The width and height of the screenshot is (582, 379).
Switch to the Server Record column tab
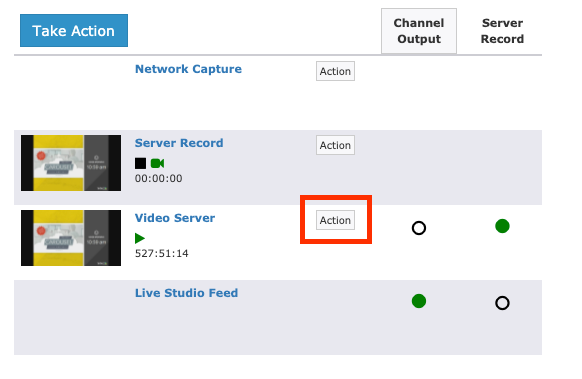pos(502,31)
